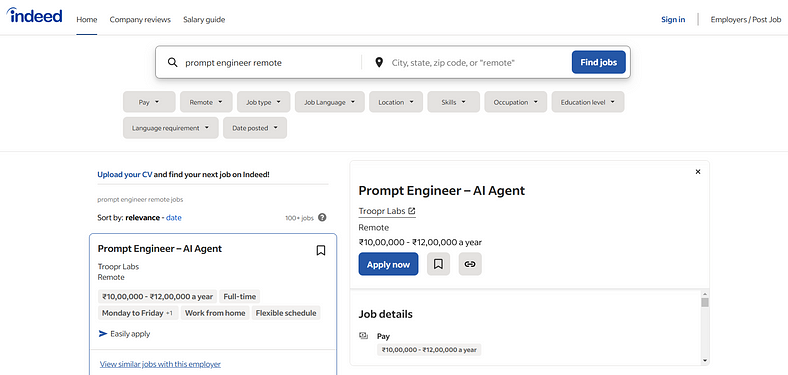Open the Date posted filter
The image size is (788, 375).
tap(255, 128)
